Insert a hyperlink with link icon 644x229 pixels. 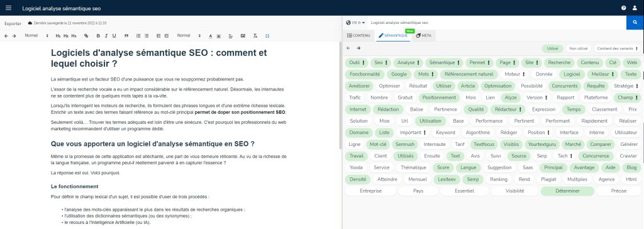86,36
